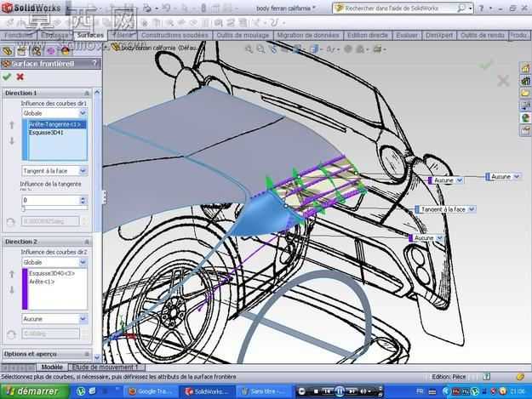Cancel with the grey X in viewport corner
This screenshot has width=532, height=399.
tap(503, 81)
